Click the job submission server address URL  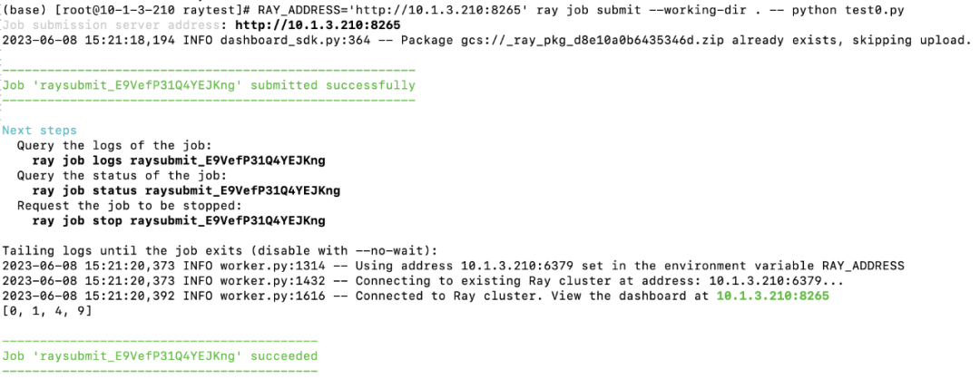[318, 25]
